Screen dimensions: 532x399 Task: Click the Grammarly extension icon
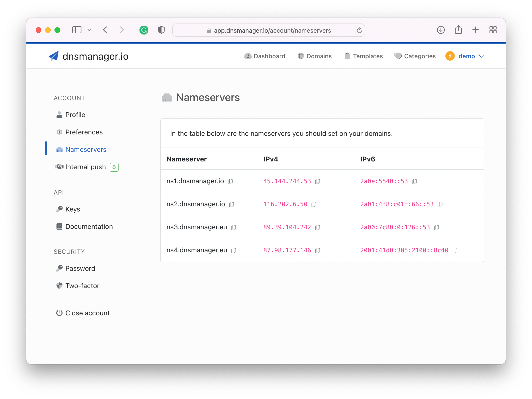pos(144,30)
